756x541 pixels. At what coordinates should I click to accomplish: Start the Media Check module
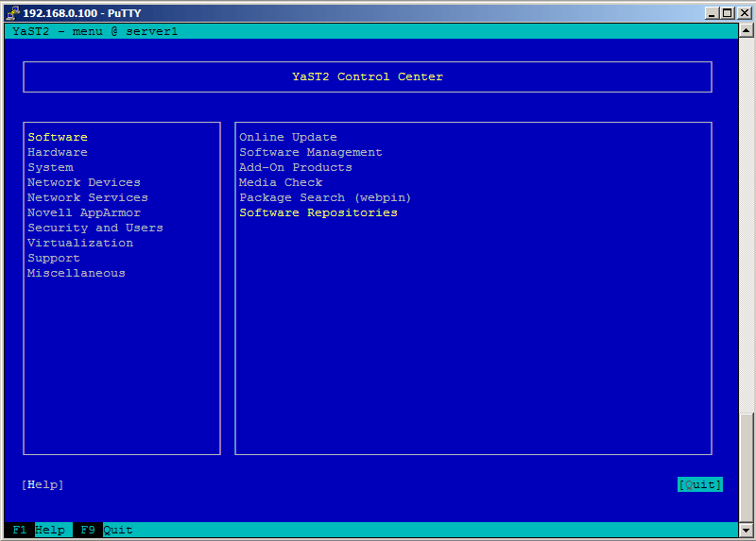point(281,182)
